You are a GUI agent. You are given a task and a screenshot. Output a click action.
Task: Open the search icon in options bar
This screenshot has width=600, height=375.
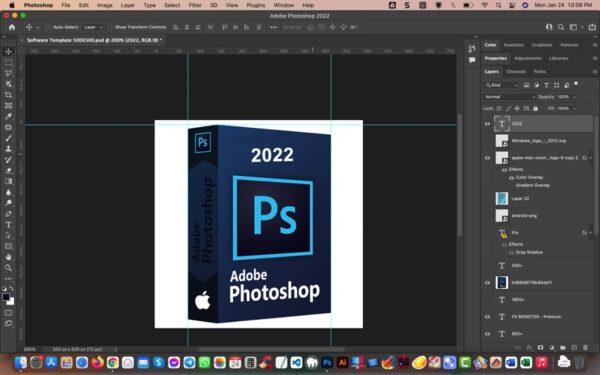tap(561, 27)
